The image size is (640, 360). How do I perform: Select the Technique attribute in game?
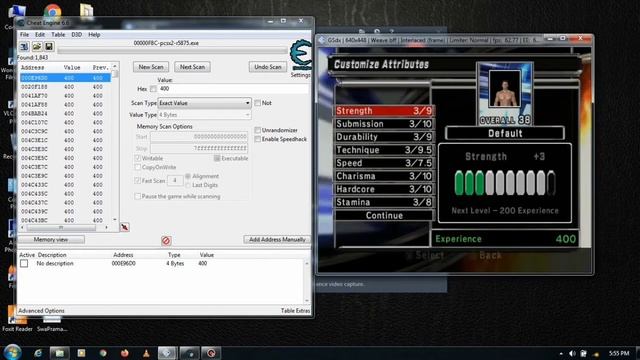[x=384, y=150]
